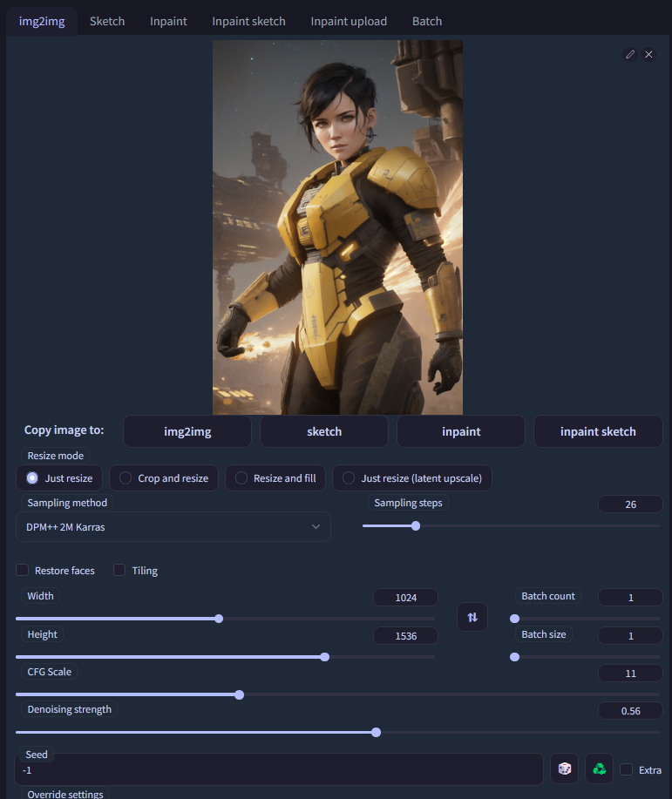Click the pencil edit icon above image

(630, 54)
